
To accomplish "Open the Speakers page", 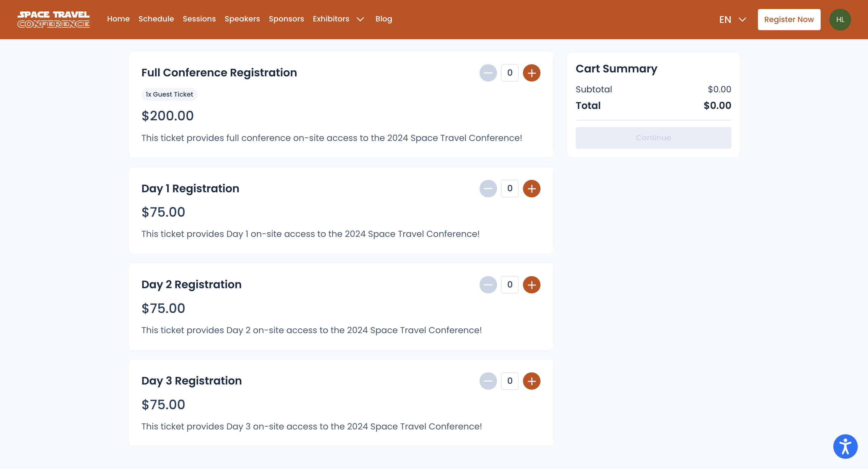I will pos(242,19).
